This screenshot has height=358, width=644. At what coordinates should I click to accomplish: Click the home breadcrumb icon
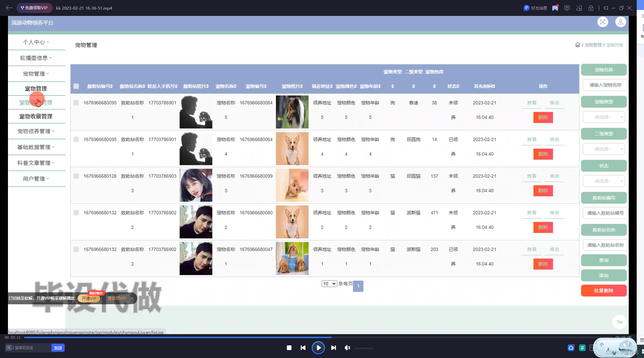coord(577,45)
